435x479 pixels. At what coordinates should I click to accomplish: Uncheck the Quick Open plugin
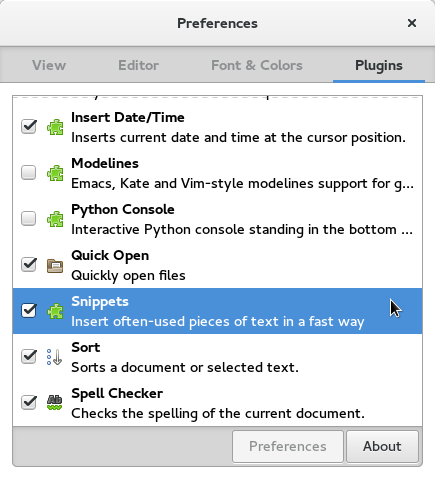click(x=29, y=264)
